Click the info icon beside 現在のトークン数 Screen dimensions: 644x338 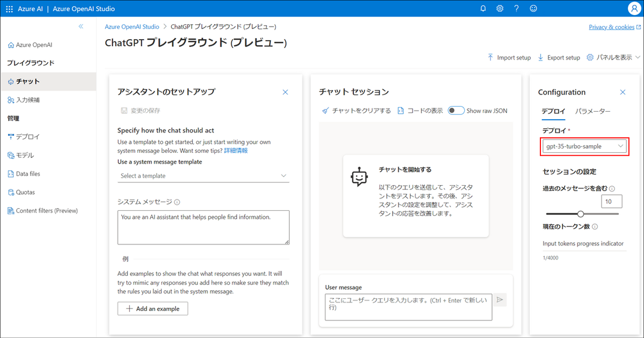[595, 227]
